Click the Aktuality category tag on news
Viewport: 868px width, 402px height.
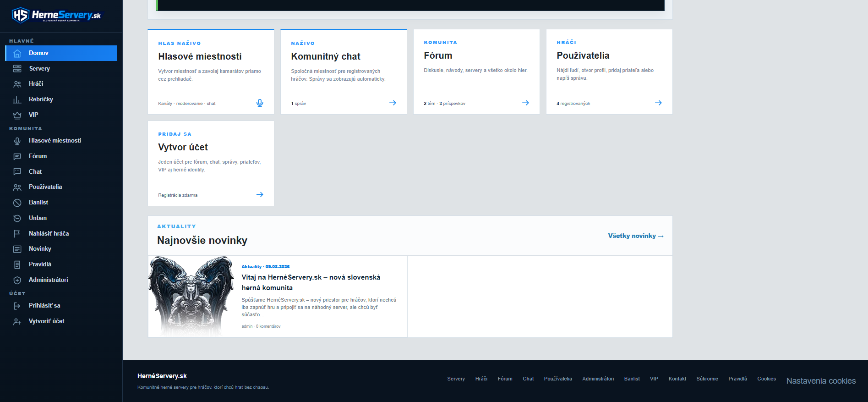click(251, 266)
